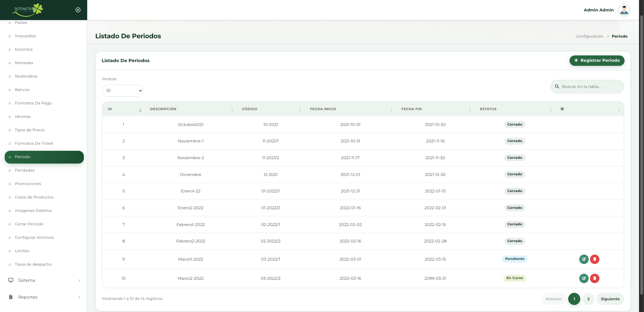
Task: Click the En Curso status badge
Action: pos(515,278)
